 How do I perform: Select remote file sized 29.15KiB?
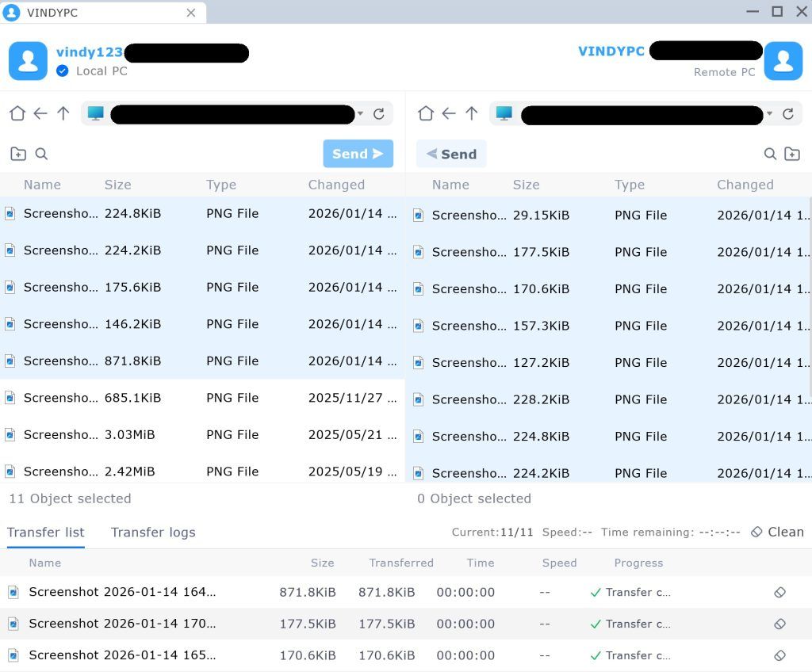(608, 215)
